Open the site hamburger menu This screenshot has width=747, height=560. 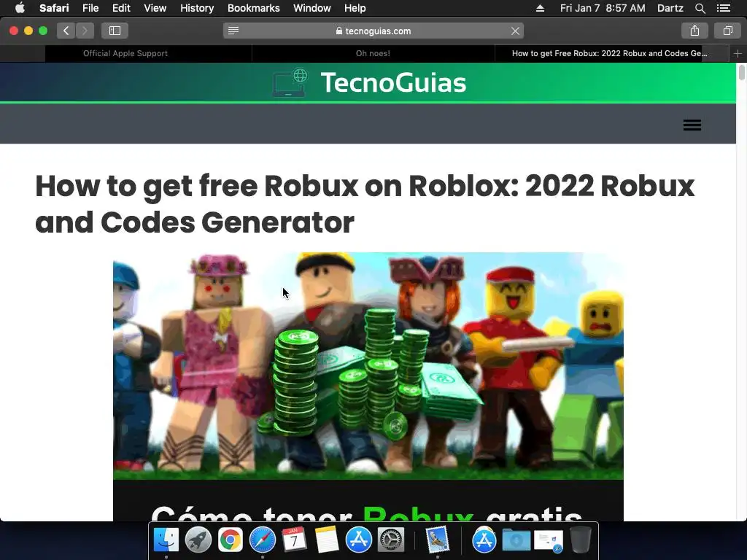click(692, 125)
